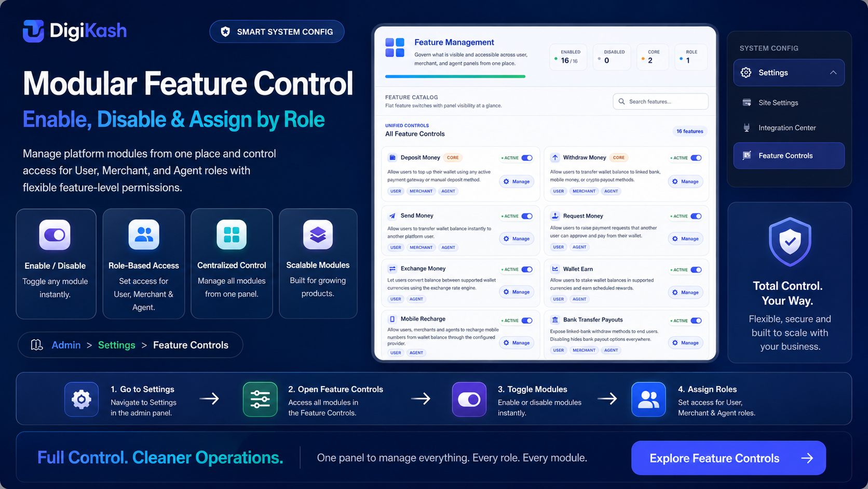Viewport: 868px width, 489px height.
Task: Toggle the Bank Transfer Payouts switch
Action: pyautogui.click(x=696, y=321)
